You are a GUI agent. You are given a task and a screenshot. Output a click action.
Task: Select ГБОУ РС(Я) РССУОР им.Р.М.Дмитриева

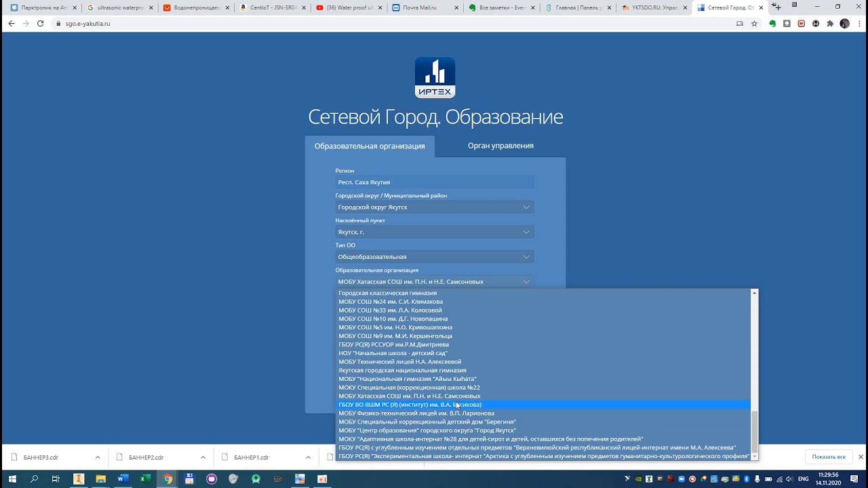coord(544,344)
